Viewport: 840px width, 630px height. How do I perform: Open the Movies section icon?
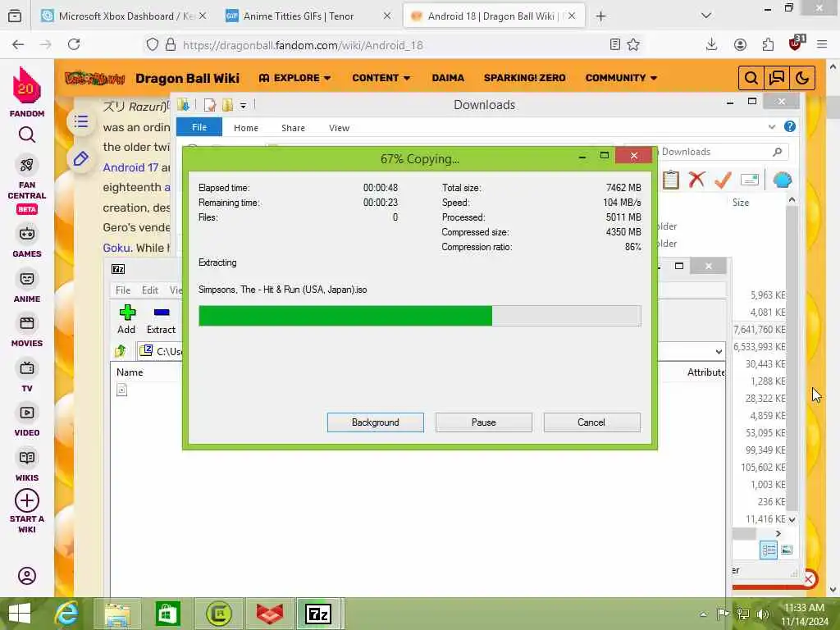[27, 323]
